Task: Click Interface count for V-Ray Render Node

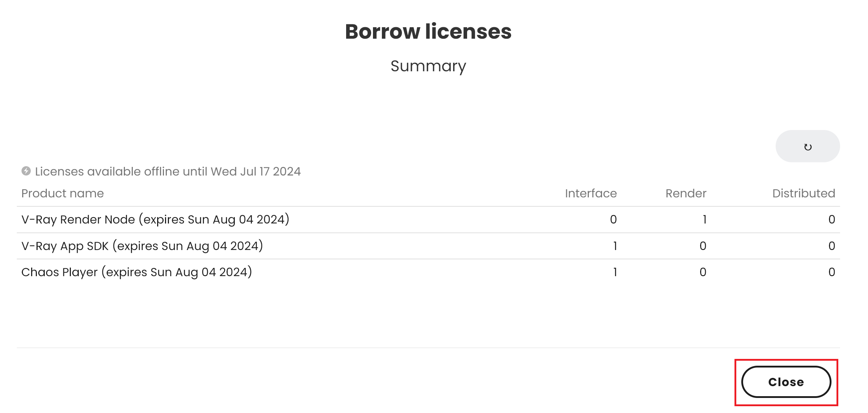Action: click(x=613, y=219)
